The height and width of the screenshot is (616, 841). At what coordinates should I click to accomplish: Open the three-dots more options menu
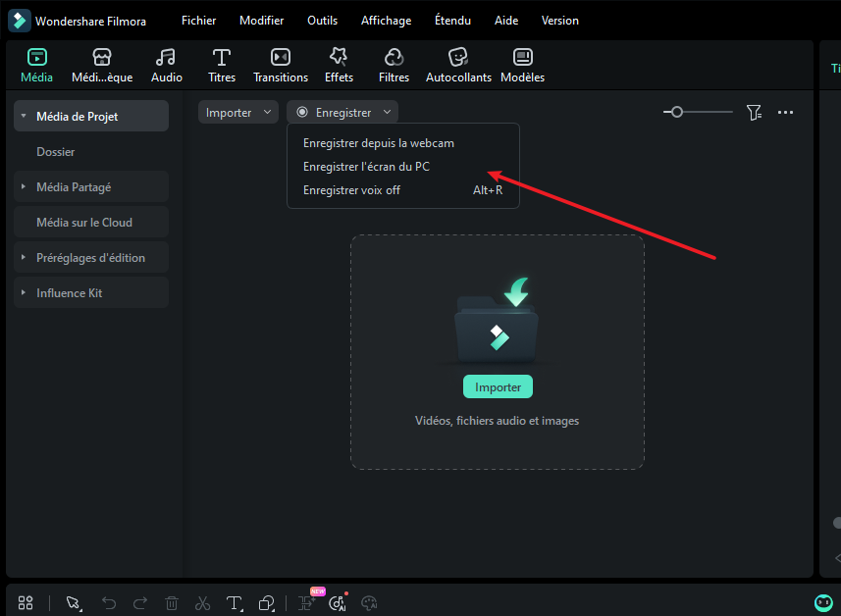pos(785,113)
